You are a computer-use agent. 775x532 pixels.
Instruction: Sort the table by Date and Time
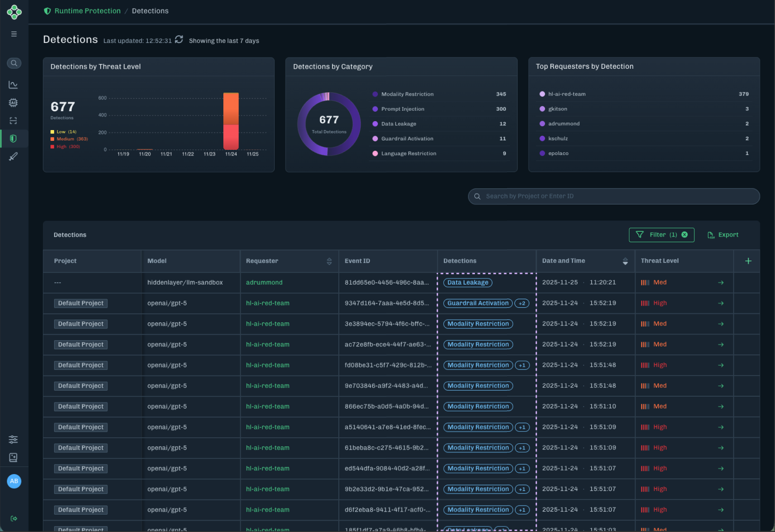coord(625,261)
